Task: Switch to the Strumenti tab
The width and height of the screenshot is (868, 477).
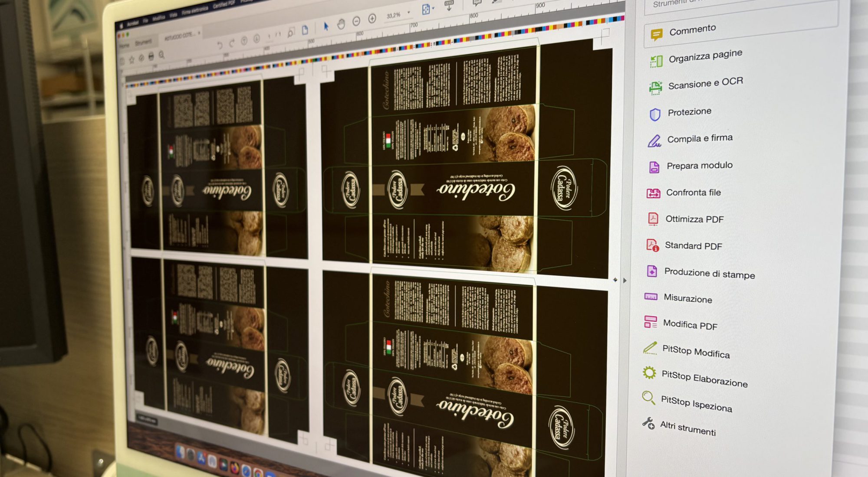Action: click(x=143, y=42)
